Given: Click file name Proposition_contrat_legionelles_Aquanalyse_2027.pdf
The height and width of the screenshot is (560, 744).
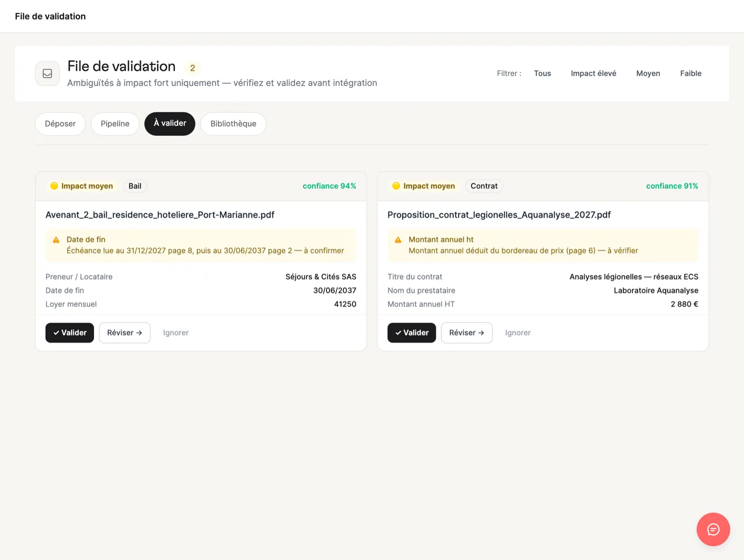Looking at the screenshot, I should click(499, 215).
